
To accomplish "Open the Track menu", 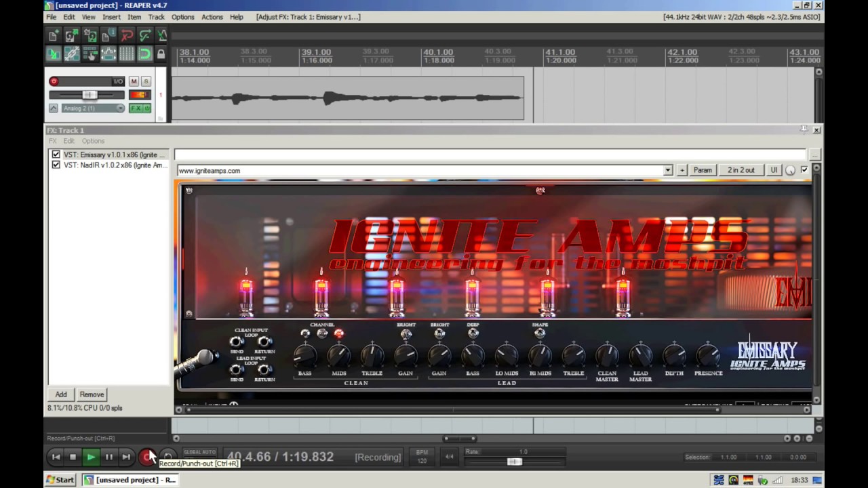I will point(156,17).
